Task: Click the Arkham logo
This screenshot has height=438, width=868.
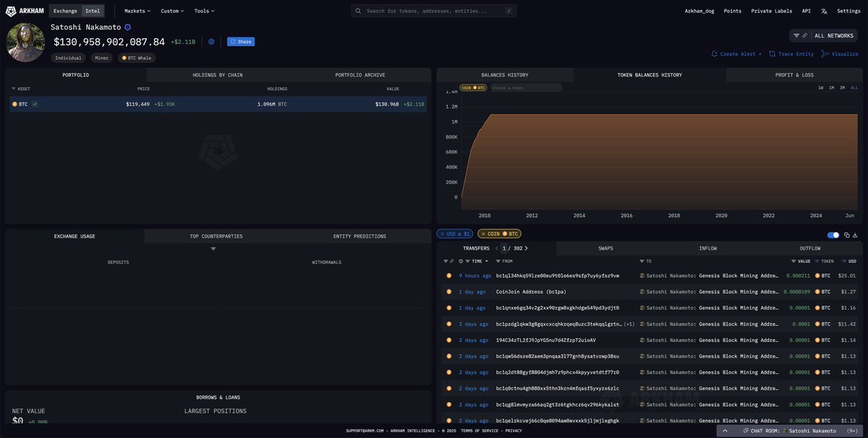Action: [x=25, y=11]
